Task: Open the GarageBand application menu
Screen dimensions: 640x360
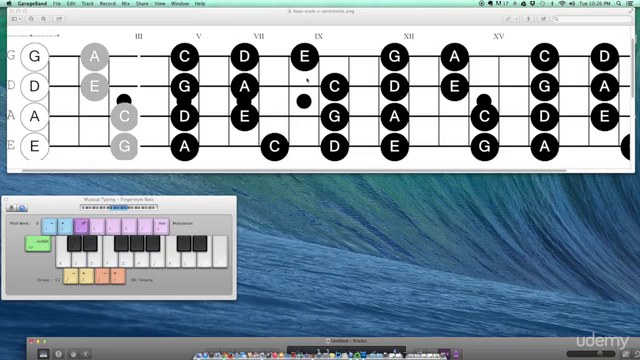Action: 32,3
